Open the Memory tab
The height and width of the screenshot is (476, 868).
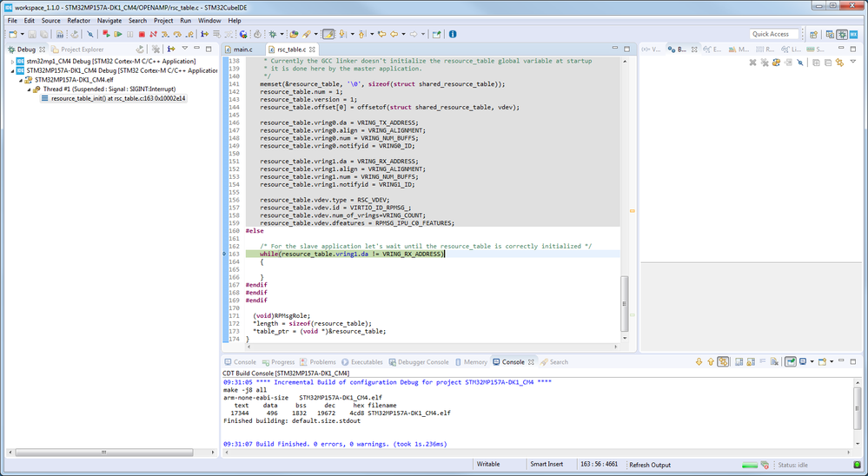pyautogui.click(x=471, y=362)
